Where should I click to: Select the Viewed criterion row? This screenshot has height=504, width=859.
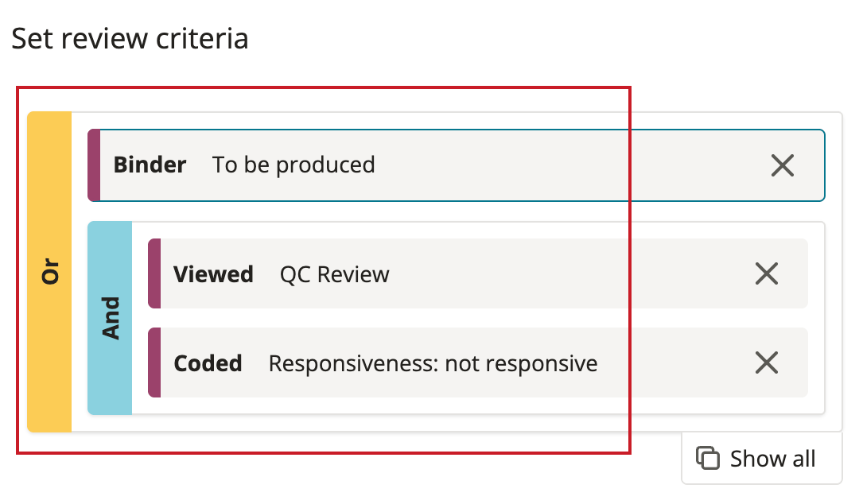pos(478,273)
